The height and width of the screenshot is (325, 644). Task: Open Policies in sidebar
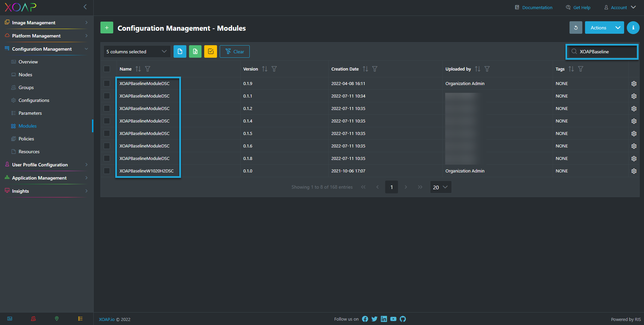point(26,139)
